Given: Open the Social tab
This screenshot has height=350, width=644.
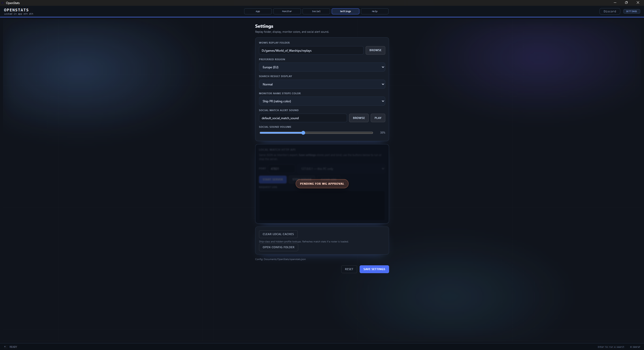Looking at the screenshot, I should (316, 11).
